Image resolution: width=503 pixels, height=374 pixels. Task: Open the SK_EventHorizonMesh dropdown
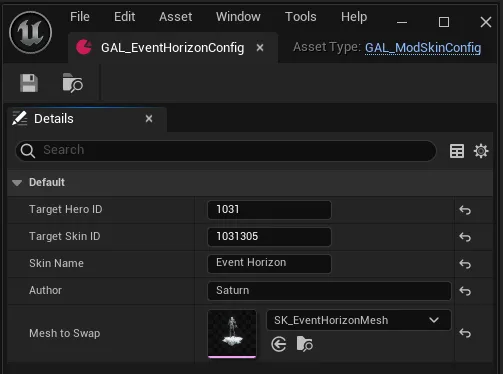pyautogui.click(x=359, y=320)
